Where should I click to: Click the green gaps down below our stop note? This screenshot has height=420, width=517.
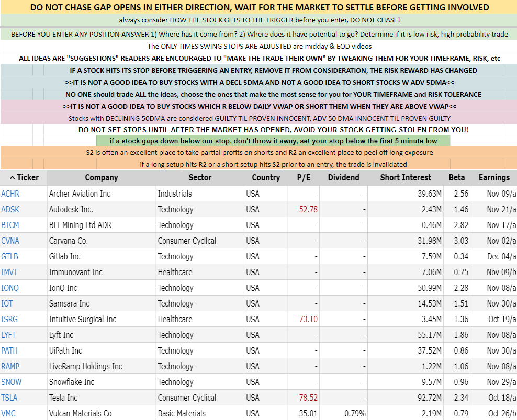tap(273, 141)
